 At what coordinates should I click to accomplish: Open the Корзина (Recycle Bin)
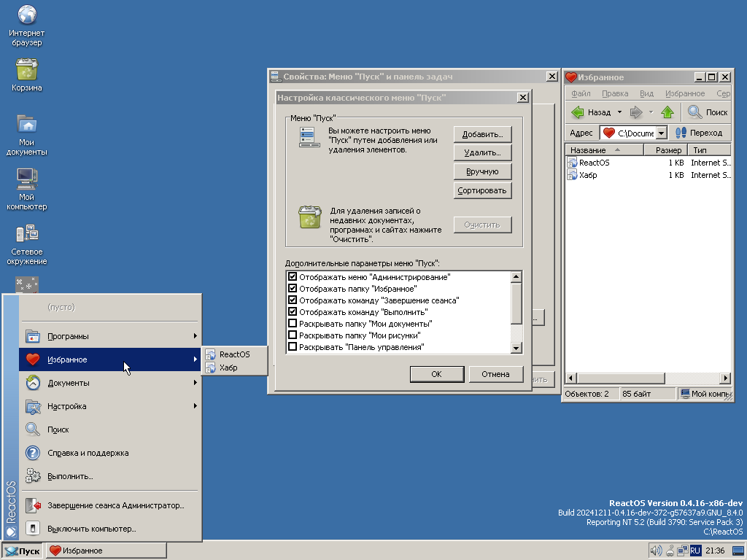26,69
